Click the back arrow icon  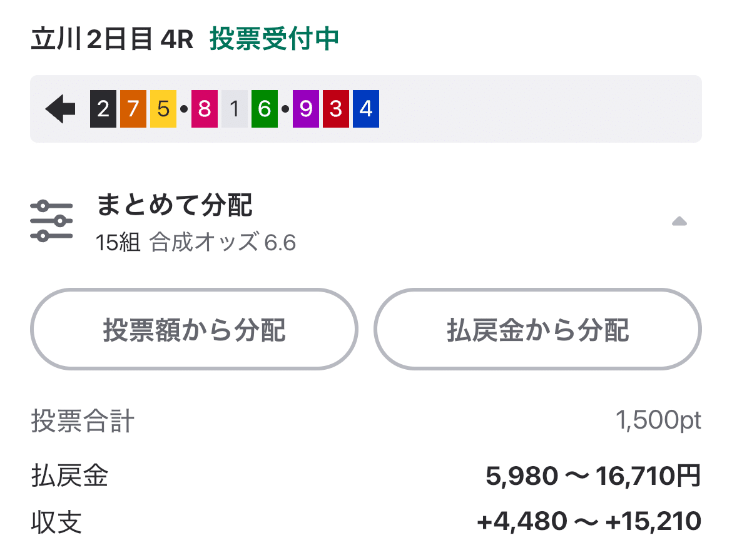60,108
